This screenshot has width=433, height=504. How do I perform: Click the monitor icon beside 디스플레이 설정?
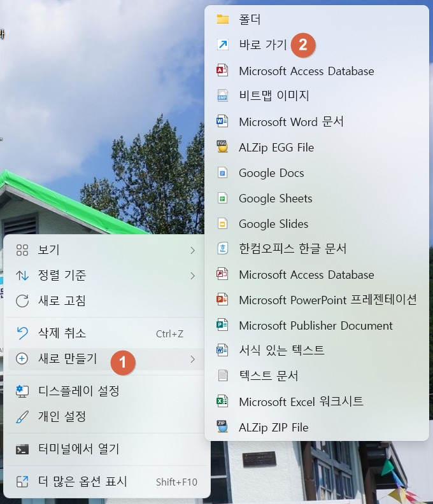click(22, 391)
